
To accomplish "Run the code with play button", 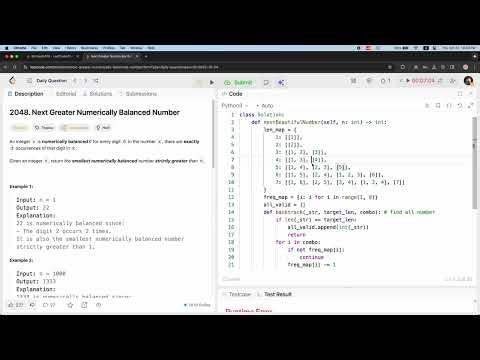I will coord(211,82).
